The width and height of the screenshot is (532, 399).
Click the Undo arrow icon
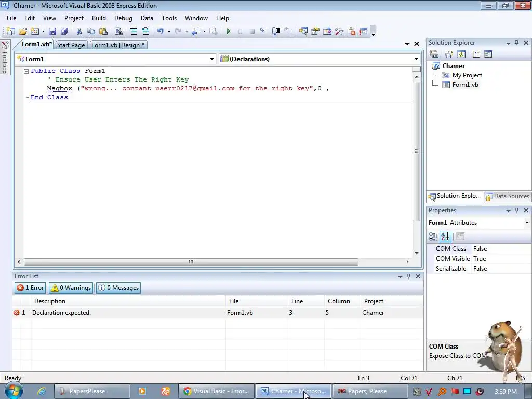point(160,32)
